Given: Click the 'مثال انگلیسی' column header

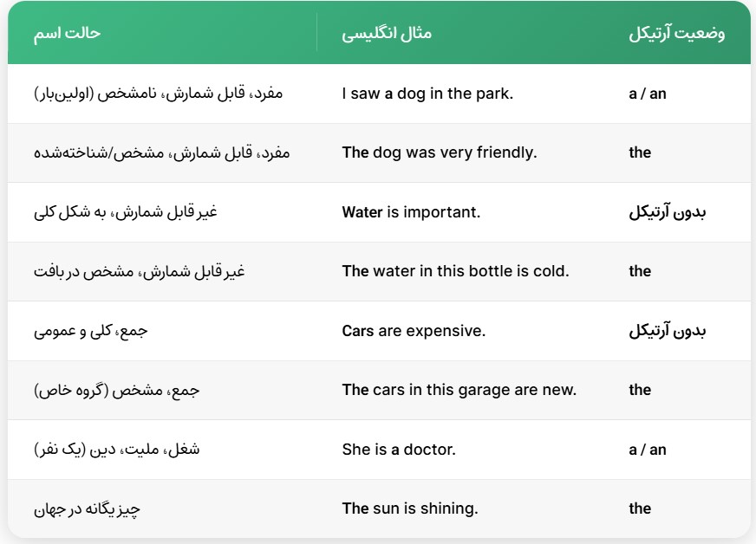Looking at the screenshot, I should click(387, 33).
